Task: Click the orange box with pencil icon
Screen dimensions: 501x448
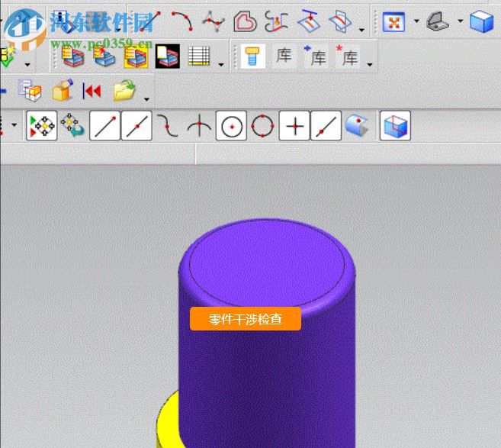Action: coord(62,91)
